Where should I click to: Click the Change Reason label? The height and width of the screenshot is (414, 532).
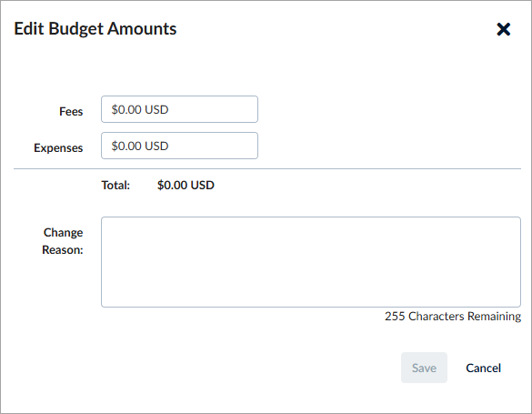(x=63, y=241)
